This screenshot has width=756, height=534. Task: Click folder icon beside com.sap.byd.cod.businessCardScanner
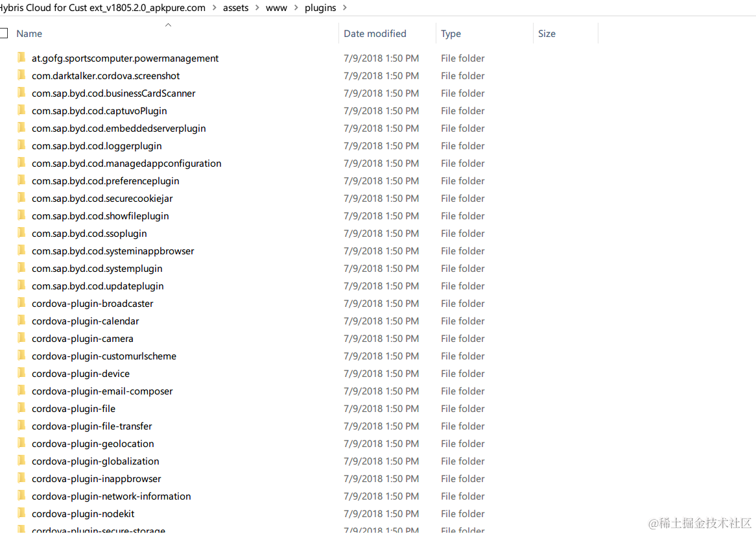coord(21,93)
